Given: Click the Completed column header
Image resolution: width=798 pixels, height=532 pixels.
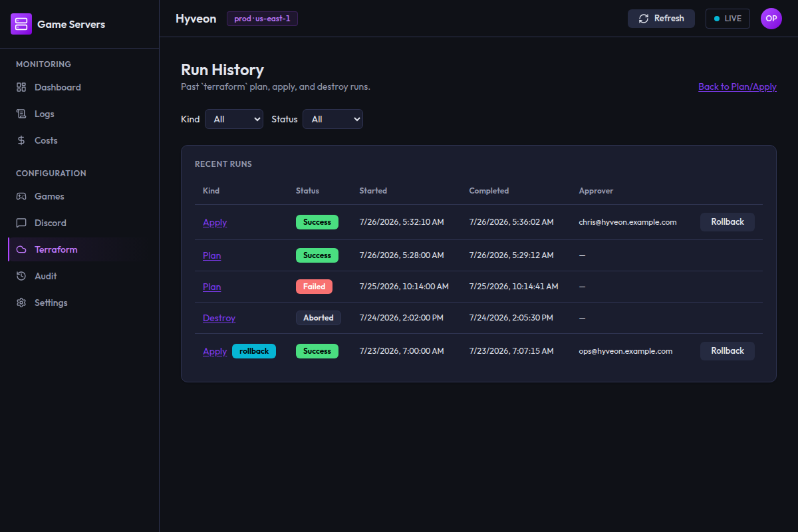Looking at the screenshot, I should [x=489, y=191].
